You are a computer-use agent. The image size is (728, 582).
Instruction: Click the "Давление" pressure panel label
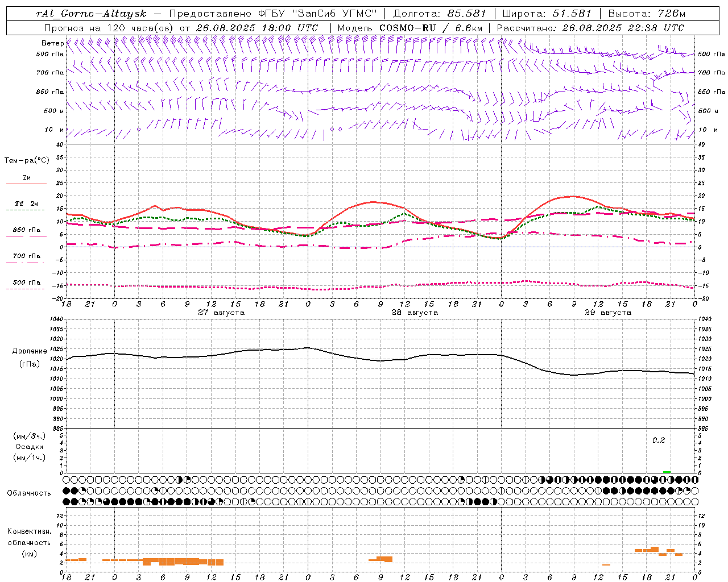tap(30, 351)
